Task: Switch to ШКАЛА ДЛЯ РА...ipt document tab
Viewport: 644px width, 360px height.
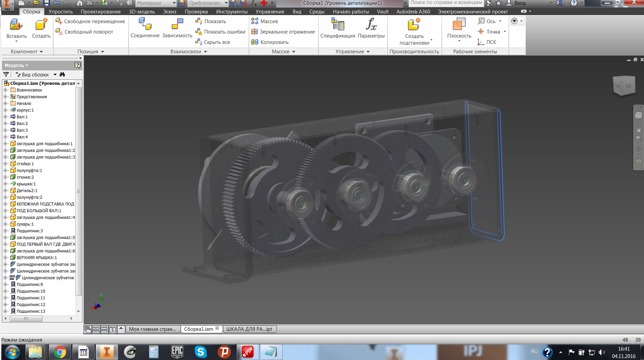Action: click(249, 329)
